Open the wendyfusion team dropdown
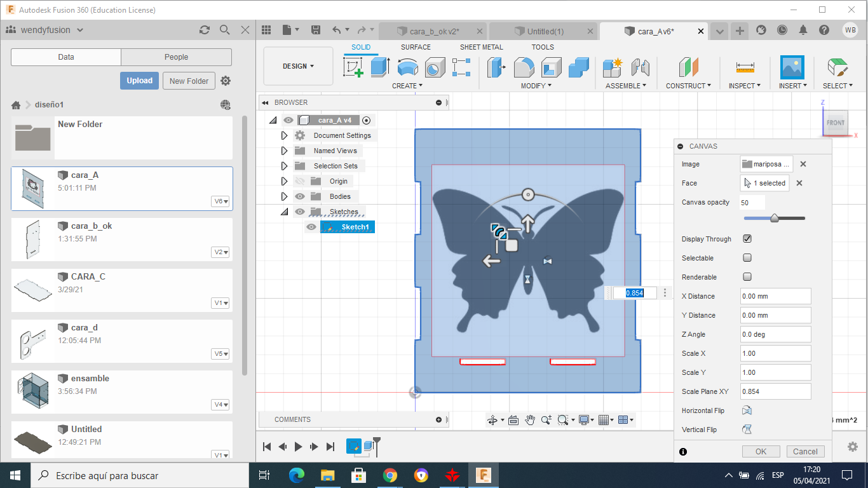This screenshot has height=488, width=868. (x=51, y=30)
